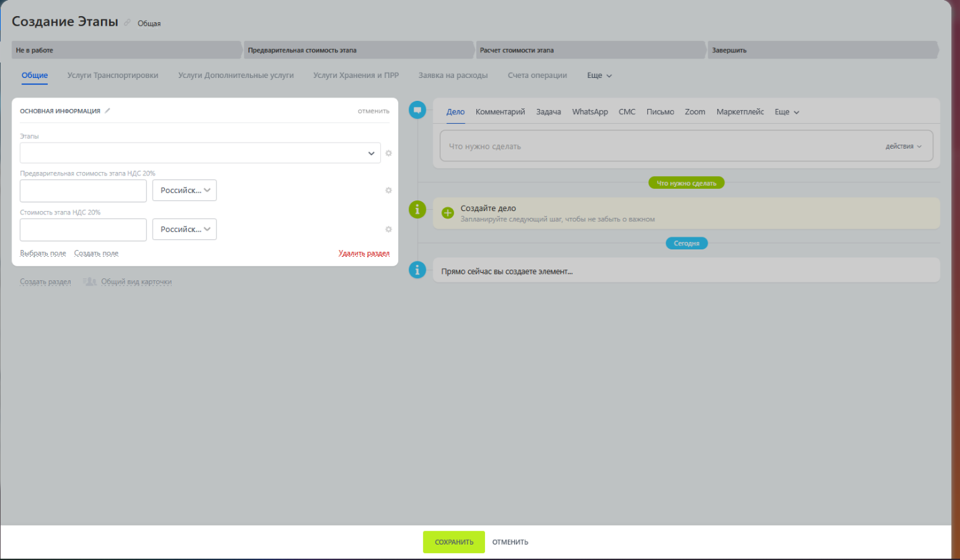The height and width of the screenshot is (560, 960).
Task: Select the WhatsApp activity tab
Action: pyautogui.click(x=590, y=112)
